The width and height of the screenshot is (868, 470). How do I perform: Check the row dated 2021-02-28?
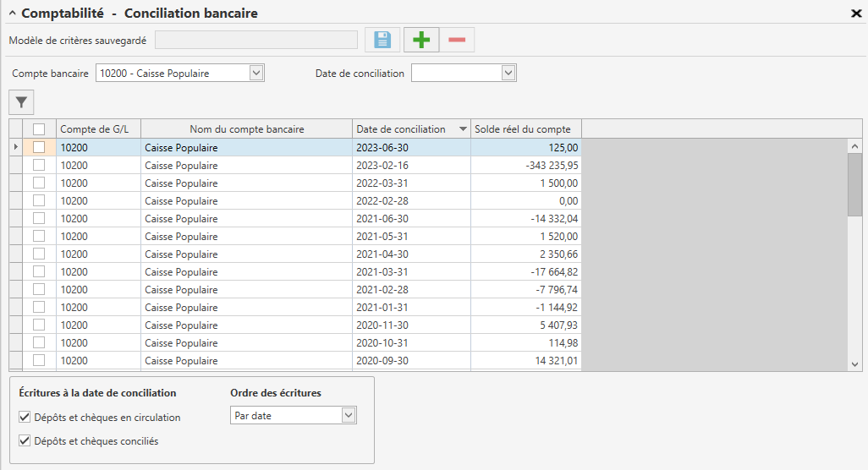tap(39, 289)
